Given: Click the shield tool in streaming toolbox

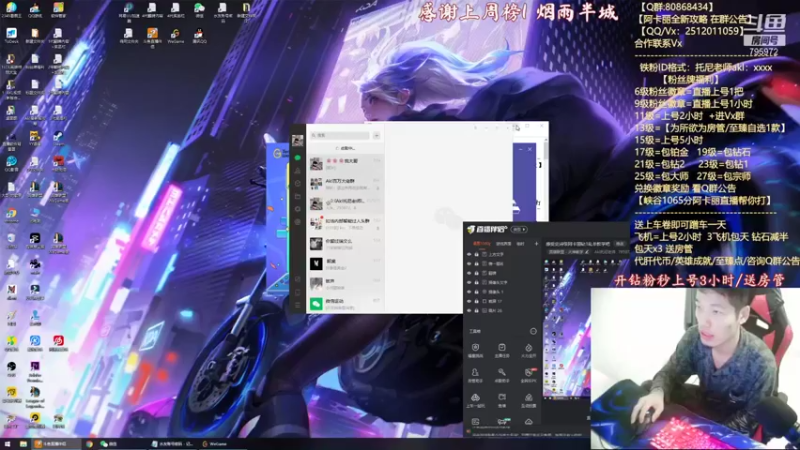Looking at the screenshot, I should tap(475, 351).
